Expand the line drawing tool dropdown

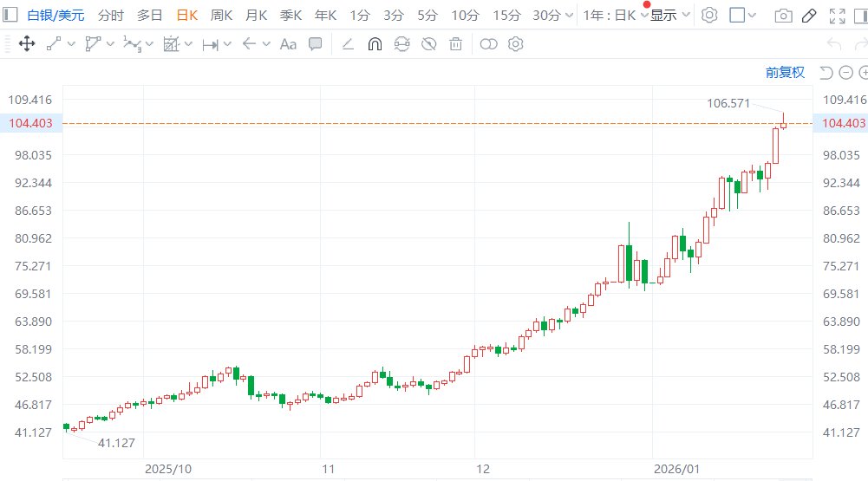(x=71, y=44)
